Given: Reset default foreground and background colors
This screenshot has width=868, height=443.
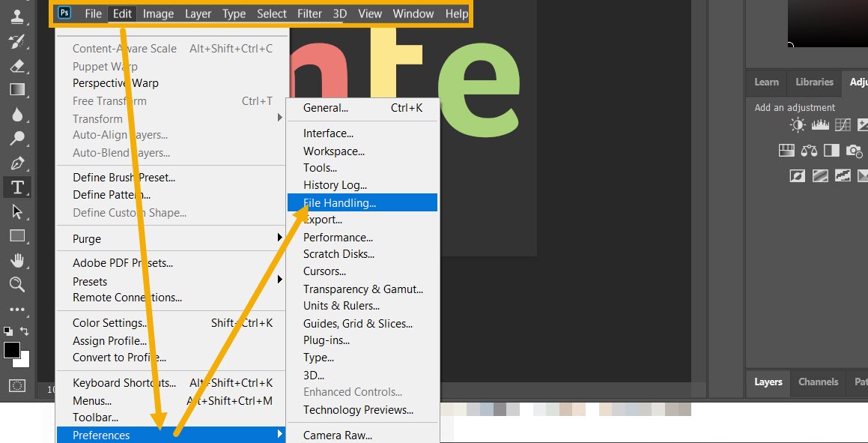Looking at the screenshot, I should click(x=7, y=329).
